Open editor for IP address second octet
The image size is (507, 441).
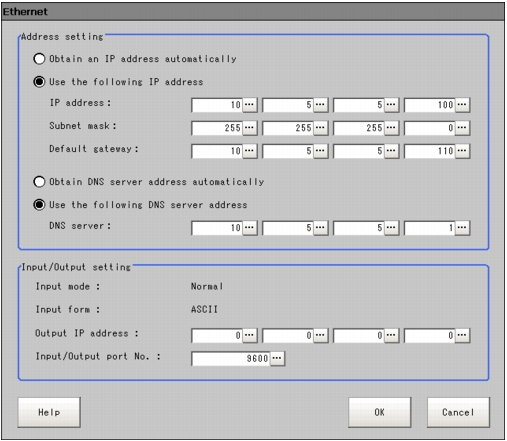[320, 105]
